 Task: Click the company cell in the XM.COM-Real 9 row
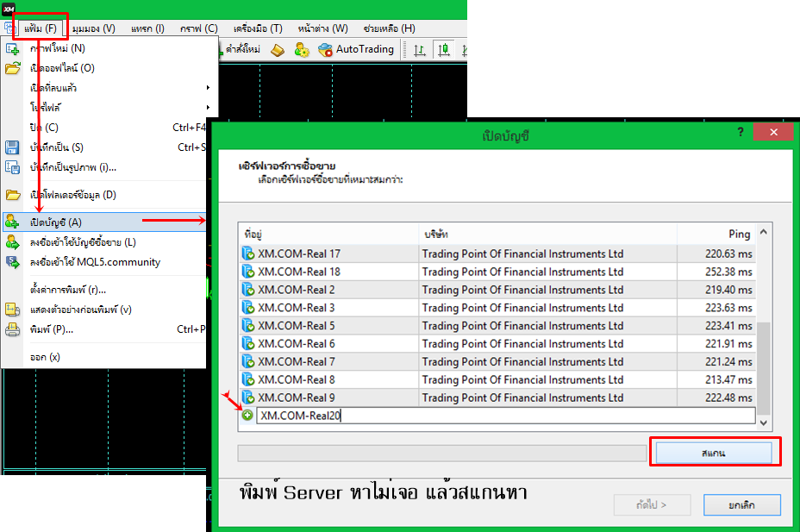click(547, 397)
